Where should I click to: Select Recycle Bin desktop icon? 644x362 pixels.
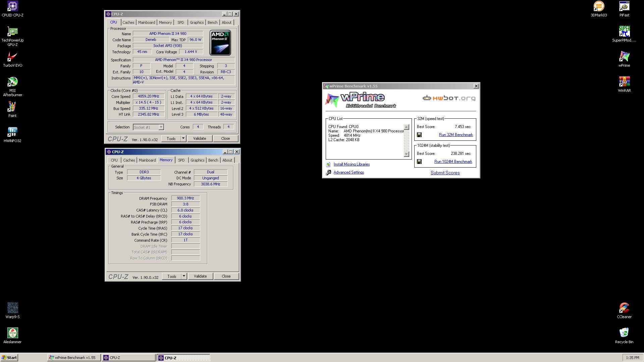click(624, 336)
